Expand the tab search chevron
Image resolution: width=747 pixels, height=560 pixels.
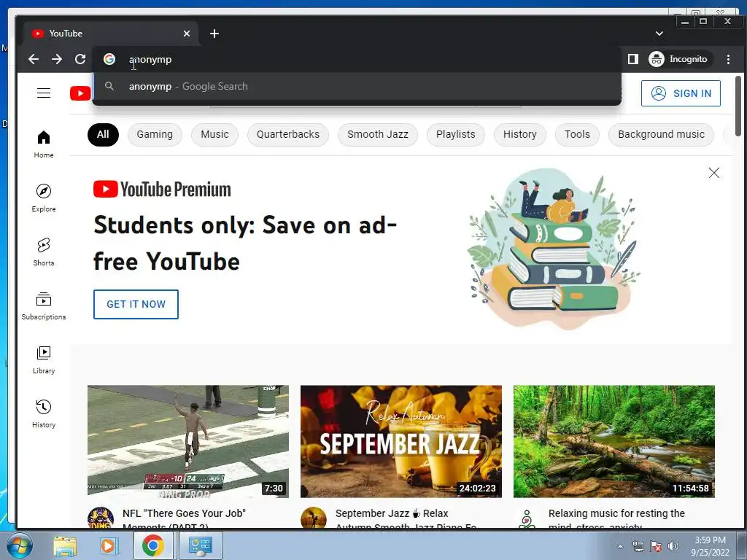[659, 34]
